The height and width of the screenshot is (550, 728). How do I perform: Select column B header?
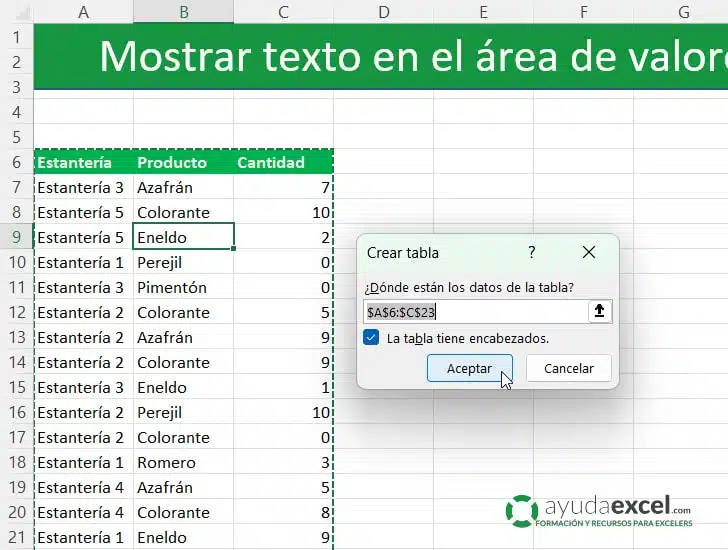[183, 12]
